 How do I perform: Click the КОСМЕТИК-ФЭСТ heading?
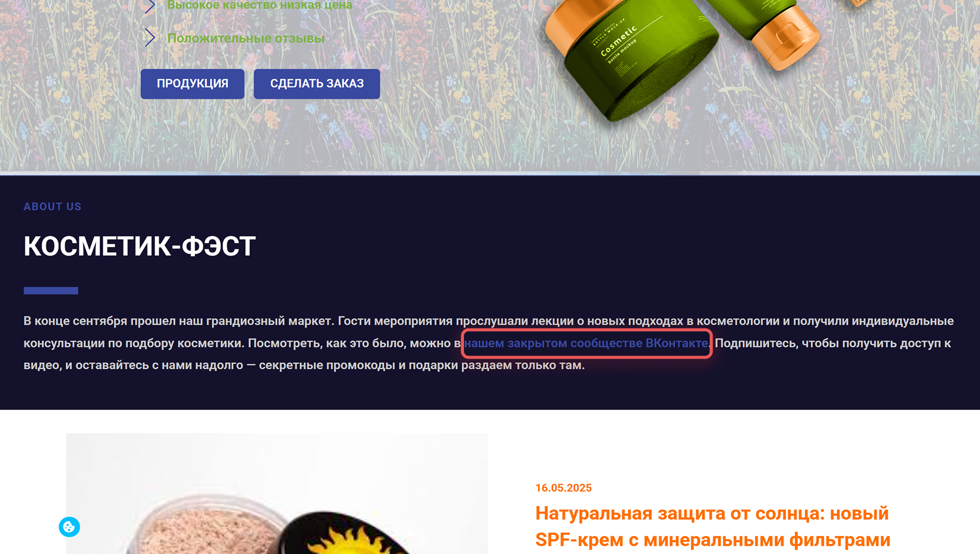(140, 246)
